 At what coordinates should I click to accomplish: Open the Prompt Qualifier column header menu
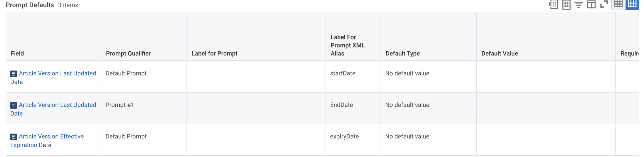point(128,53)
